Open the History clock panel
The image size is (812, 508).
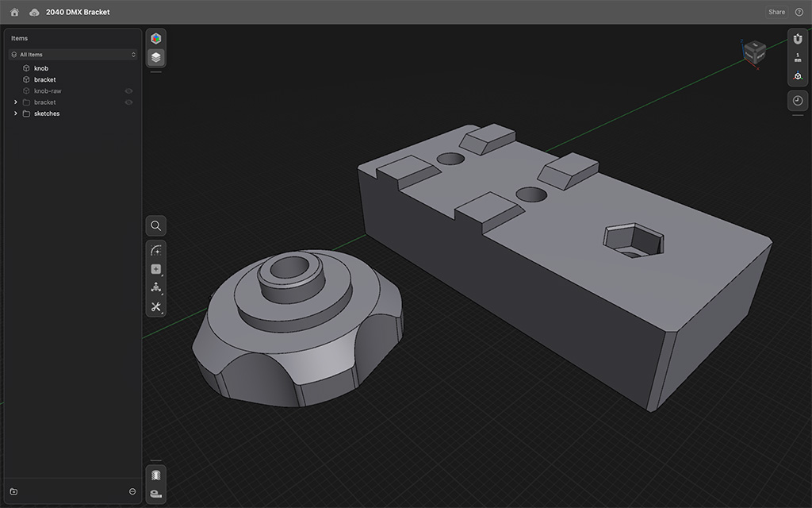[x=798, y=101]
